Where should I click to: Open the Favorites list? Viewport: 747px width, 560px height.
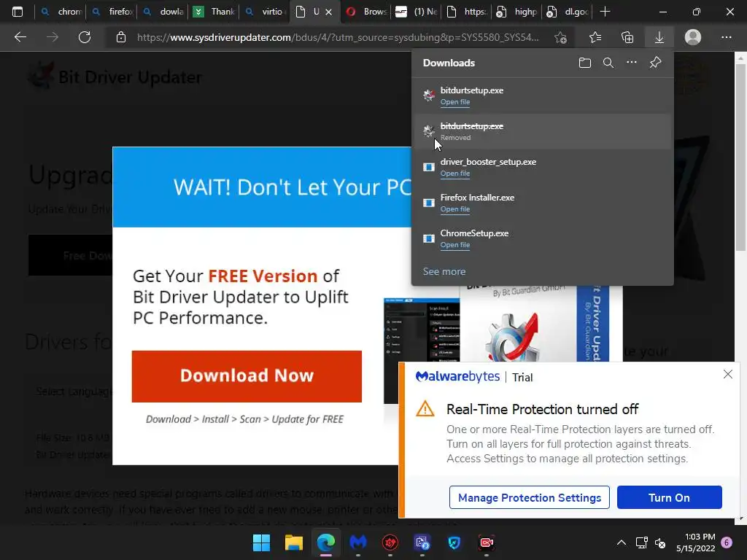[595, 37]
